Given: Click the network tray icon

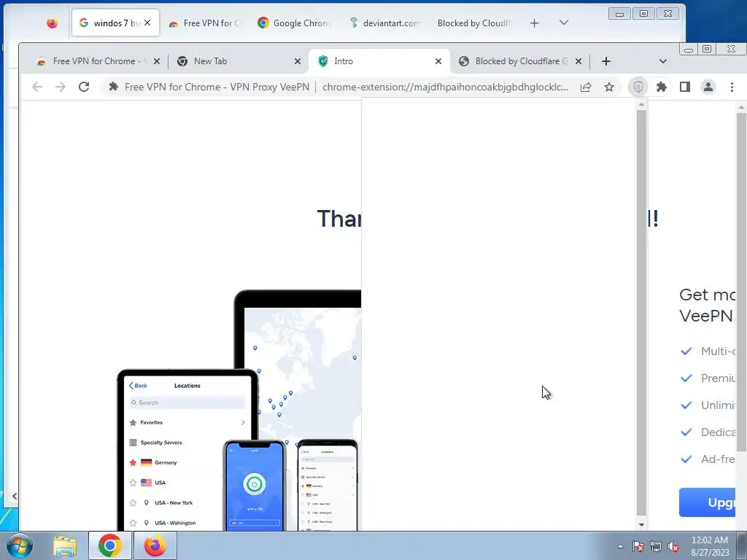Looking at the screenshot, I should tap(656, 546).
